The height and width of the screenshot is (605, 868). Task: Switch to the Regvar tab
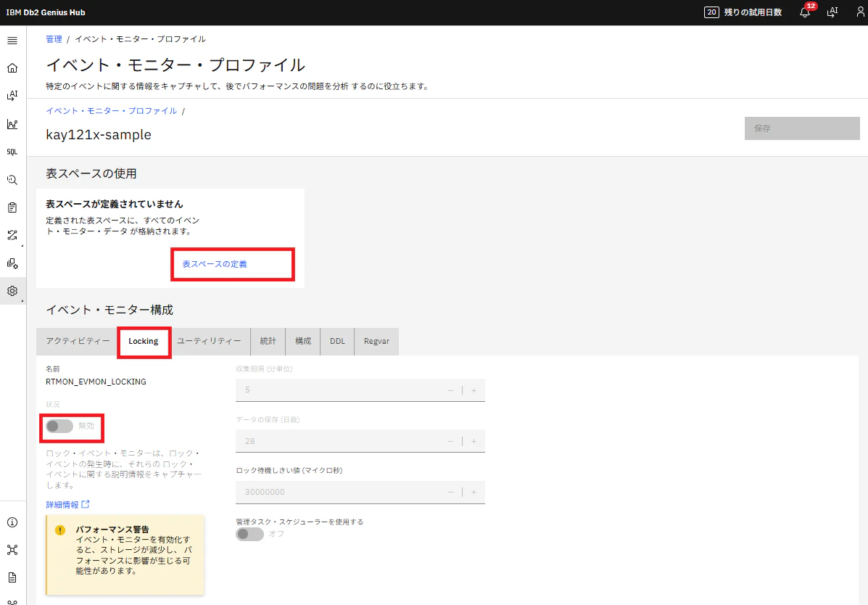tap(376, 341)
